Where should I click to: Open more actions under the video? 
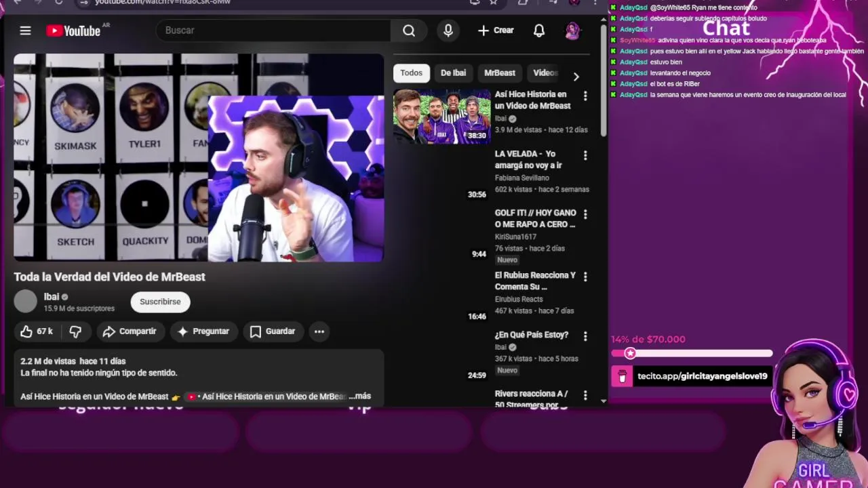pyautogui.click(x=319, y=331)
